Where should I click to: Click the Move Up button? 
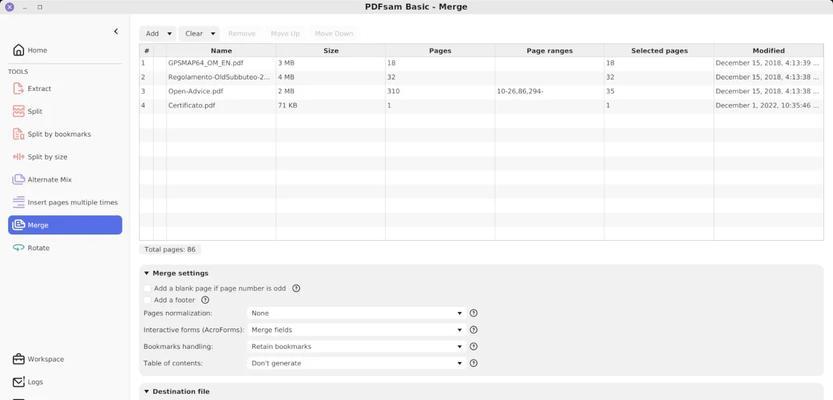click(x=285, y=33)
